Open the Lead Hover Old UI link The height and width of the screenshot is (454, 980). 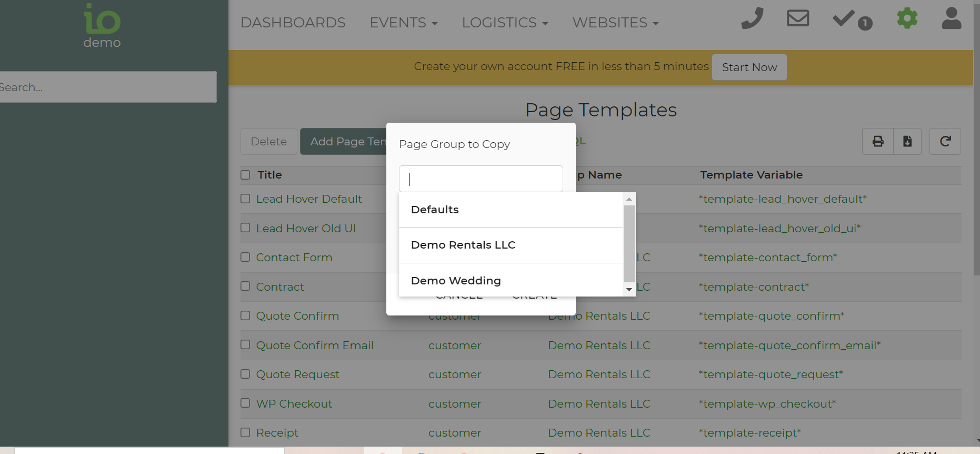(x=306, y=229)
